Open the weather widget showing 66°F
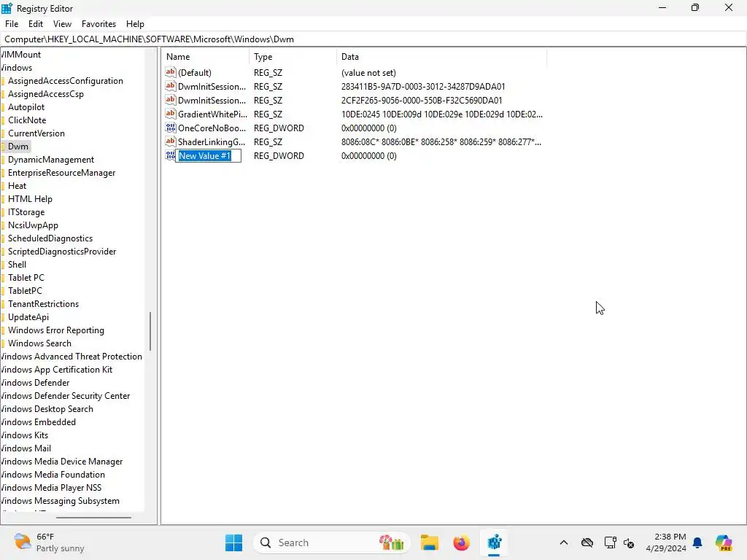Viewport: 747px width, 560px height. click(x=49, y=542)
